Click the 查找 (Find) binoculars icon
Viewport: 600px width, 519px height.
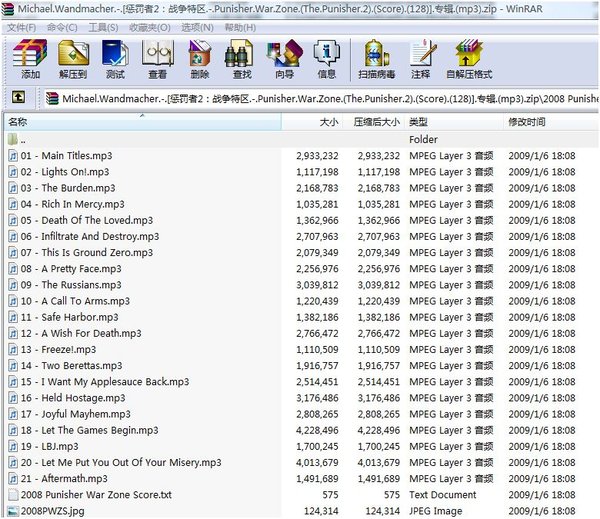[238, 54]
